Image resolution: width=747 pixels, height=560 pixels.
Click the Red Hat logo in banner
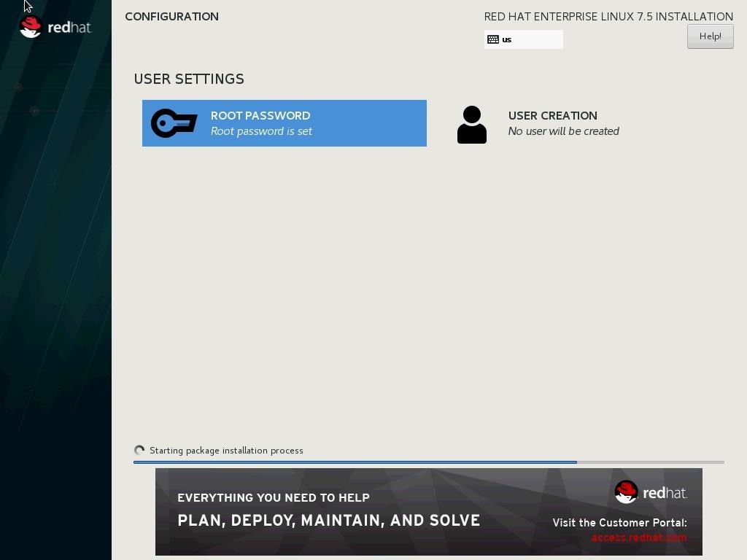pyautogui.click(x=651, y=492)
